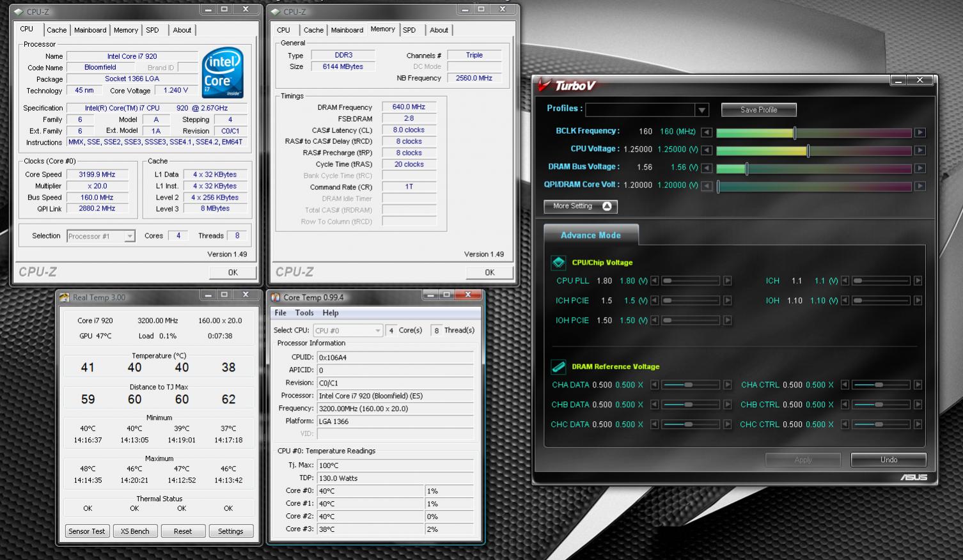The image size is (963, 560).
Task: Increase CPU Voltage with right arrow
Action: coord(920,150)
